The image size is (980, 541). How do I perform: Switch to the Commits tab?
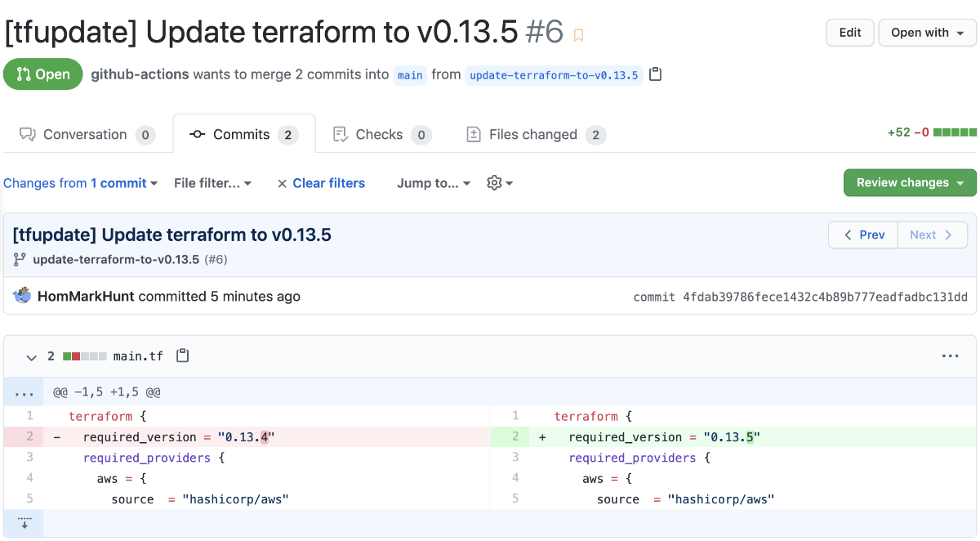pos(243,134)
